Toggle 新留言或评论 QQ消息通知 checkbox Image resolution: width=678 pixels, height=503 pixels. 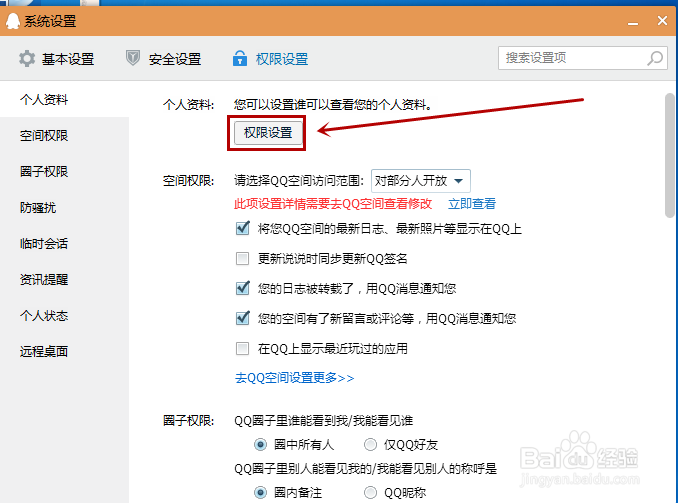(243, 318)
